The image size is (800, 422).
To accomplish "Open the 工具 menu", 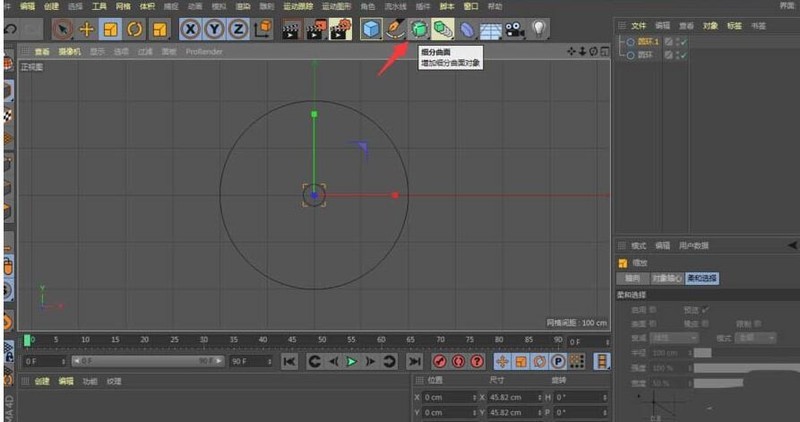I will click(x=99, y=6).
